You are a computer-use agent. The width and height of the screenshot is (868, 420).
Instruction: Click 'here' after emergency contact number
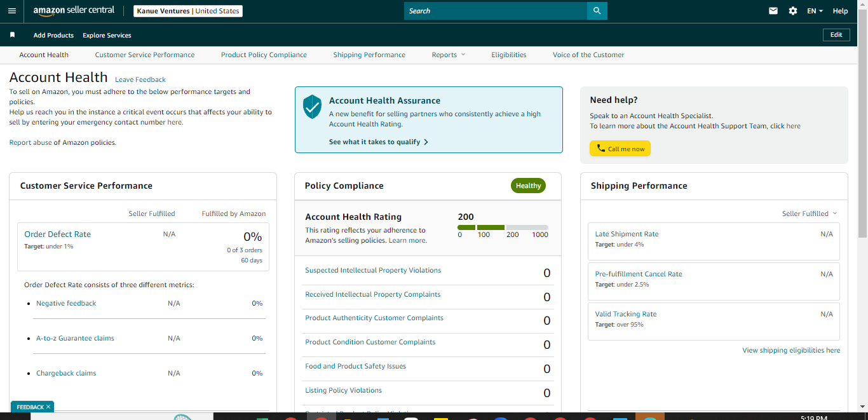pos(174,122)
